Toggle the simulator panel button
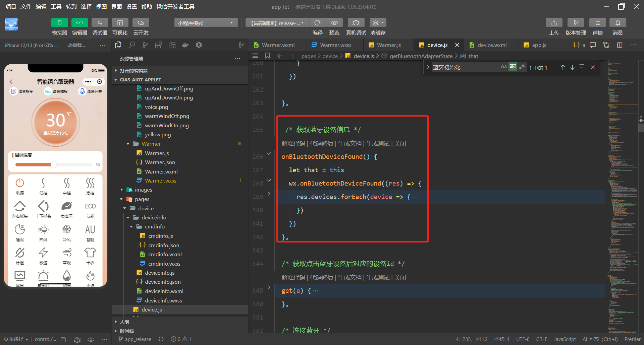The image size is (644, 345). tap(59, 23)
